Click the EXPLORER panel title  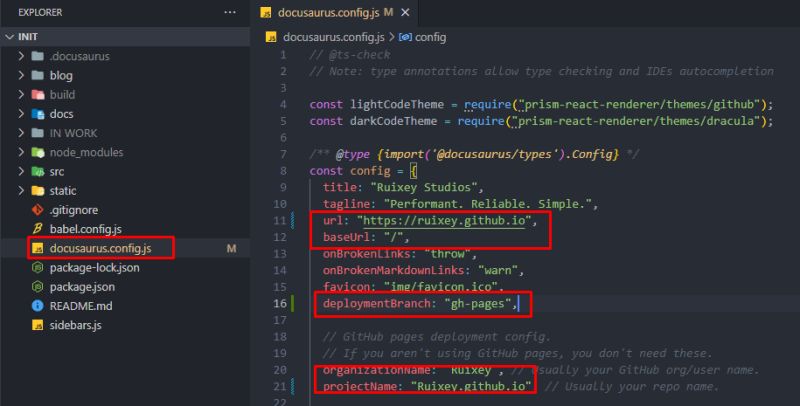click(x=40, y=12)
